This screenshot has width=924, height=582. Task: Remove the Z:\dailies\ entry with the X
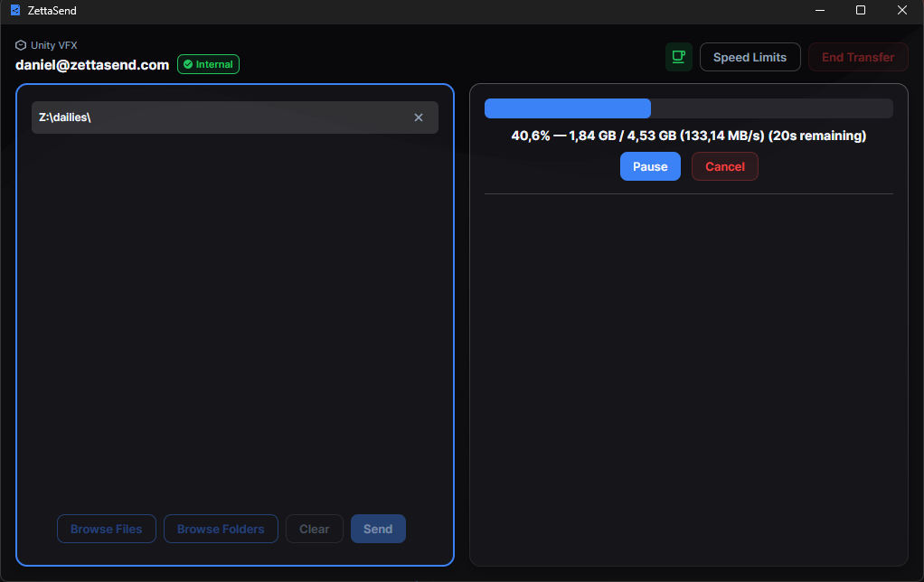pyautogui.click(x=419, y=117)
